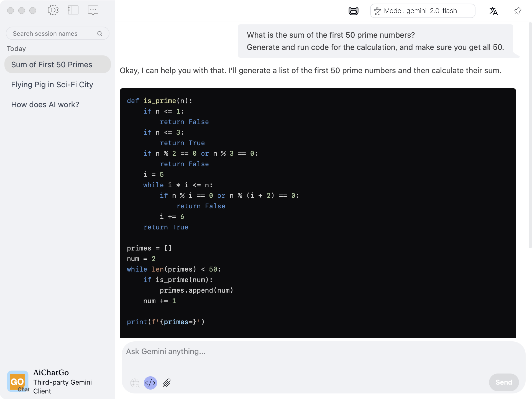Screen dimensions: 532x399
Task: Click the user's prime numbers question bubble
Action: click(375, 41)
